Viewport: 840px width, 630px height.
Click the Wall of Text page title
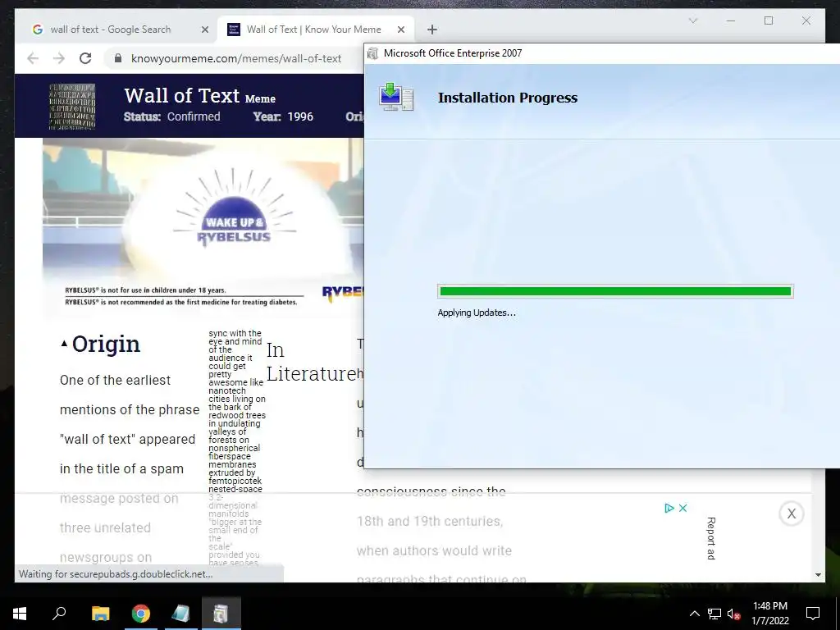(x=182, y=95)
